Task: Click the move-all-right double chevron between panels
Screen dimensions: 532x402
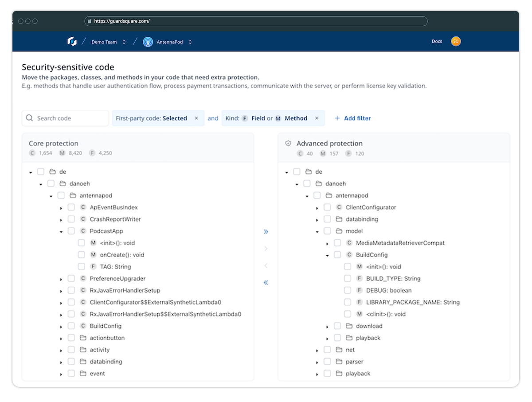Action: [266, 231]
